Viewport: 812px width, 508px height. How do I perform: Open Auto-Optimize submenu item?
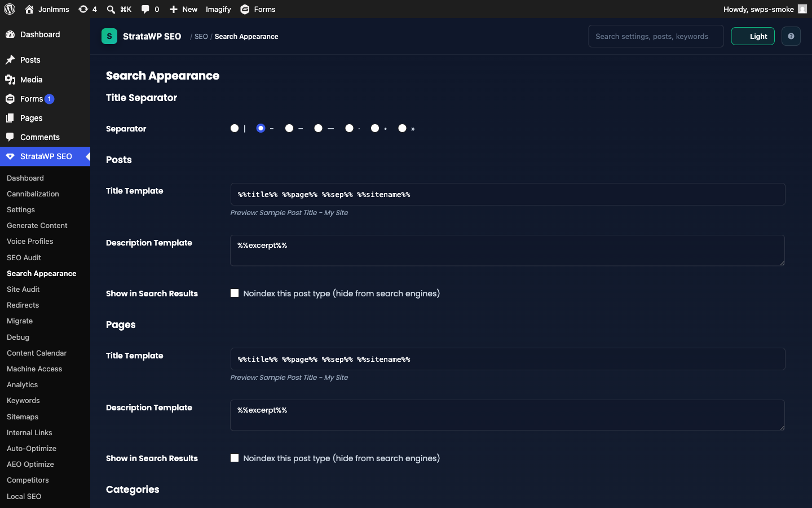click(32, 448)
